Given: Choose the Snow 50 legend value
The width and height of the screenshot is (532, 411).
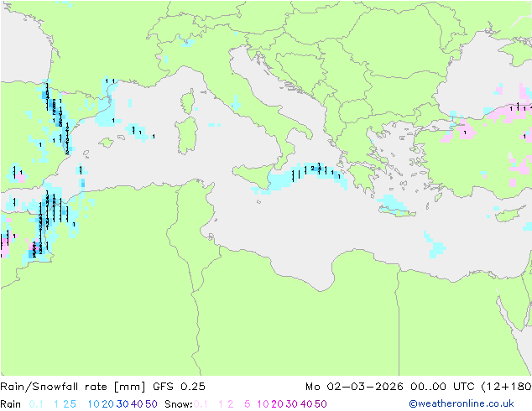Looking at the screenshot, I should click(321, 404).
